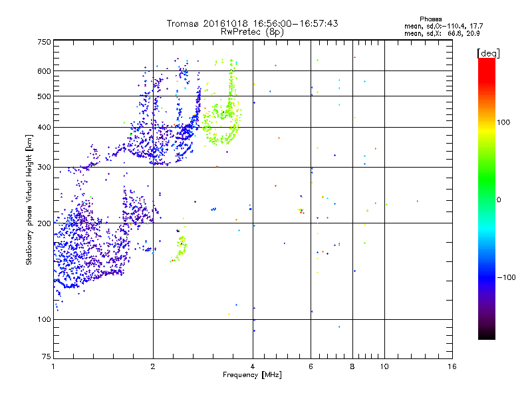Click the '0' colorbar tick label
This screenshot has height=399, width=532.
coord(498,200)
